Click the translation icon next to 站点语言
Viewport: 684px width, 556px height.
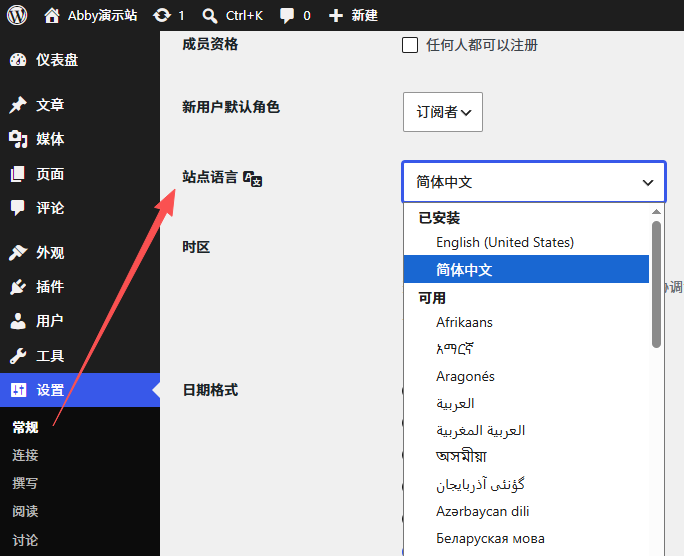253,179
